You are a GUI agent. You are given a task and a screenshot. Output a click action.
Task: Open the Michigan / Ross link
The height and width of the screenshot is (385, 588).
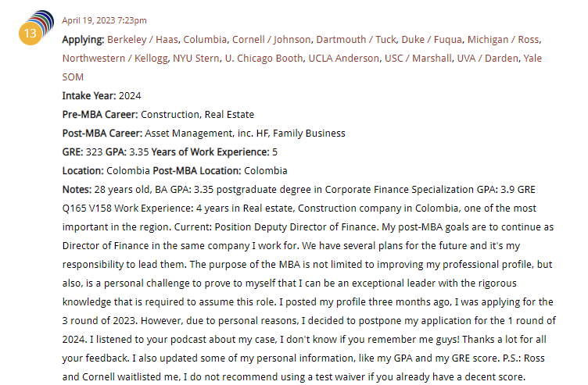507,39
